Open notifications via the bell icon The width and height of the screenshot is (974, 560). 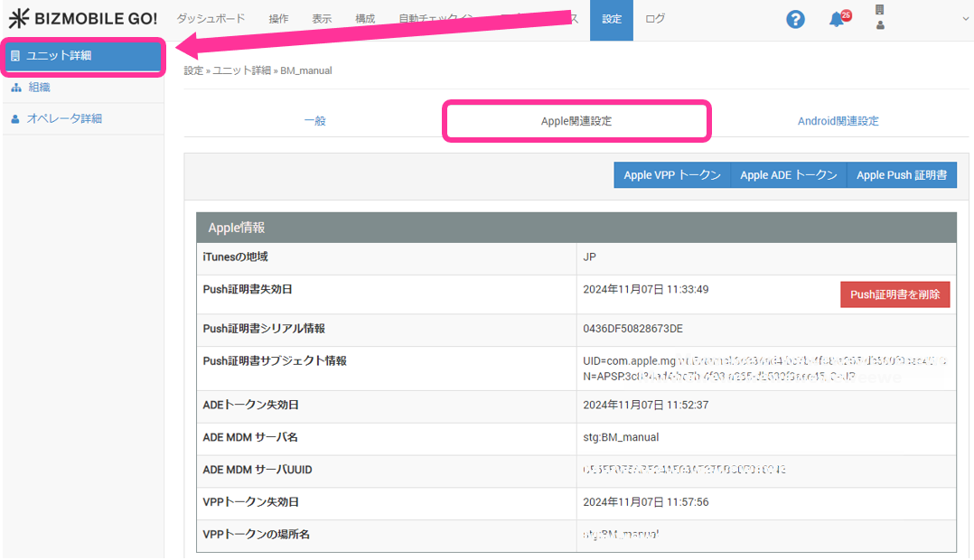coord(837,20)
